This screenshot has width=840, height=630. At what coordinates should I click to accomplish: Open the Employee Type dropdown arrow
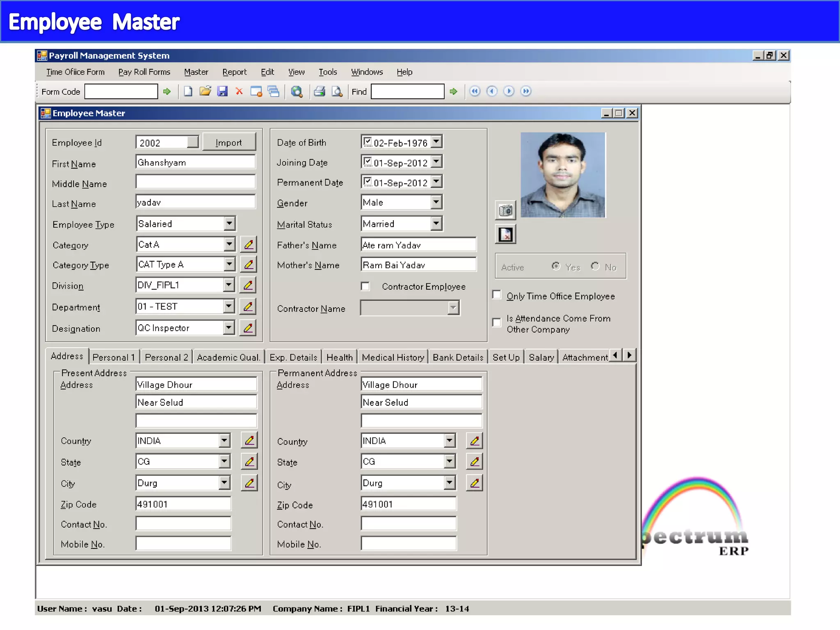coord(229,224)
